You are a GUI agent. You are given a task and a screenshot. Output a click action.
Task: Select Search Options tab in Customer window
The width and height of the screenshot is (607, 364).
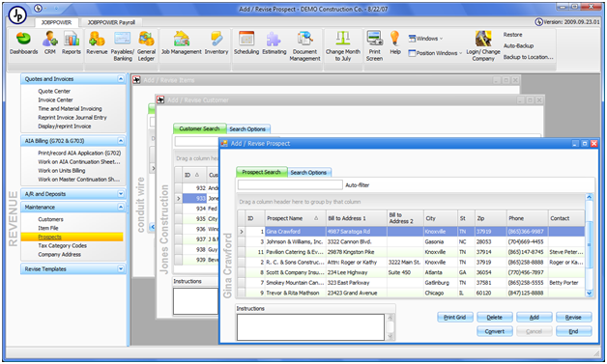coord(247,129)
